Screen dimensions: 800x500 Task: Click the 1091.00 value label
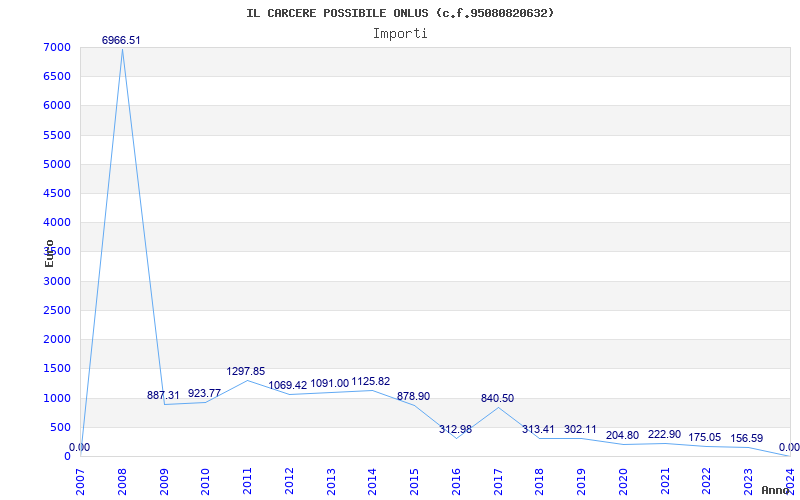(330, 384)
